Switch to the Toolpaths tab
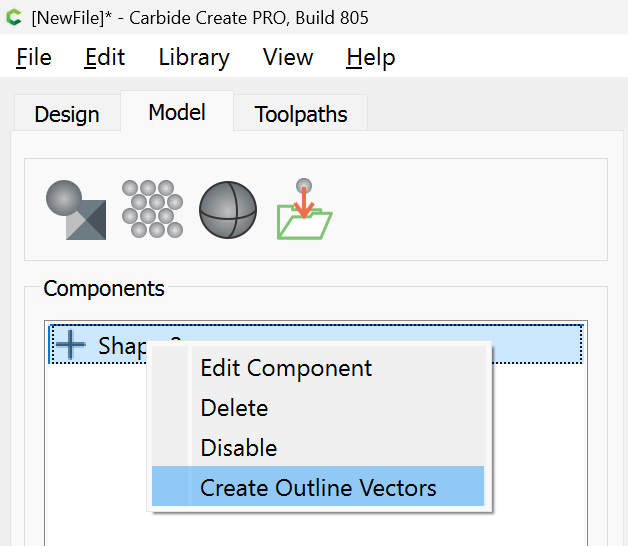The width and height of the screenshot is (628, 546). tap(301, 114)
